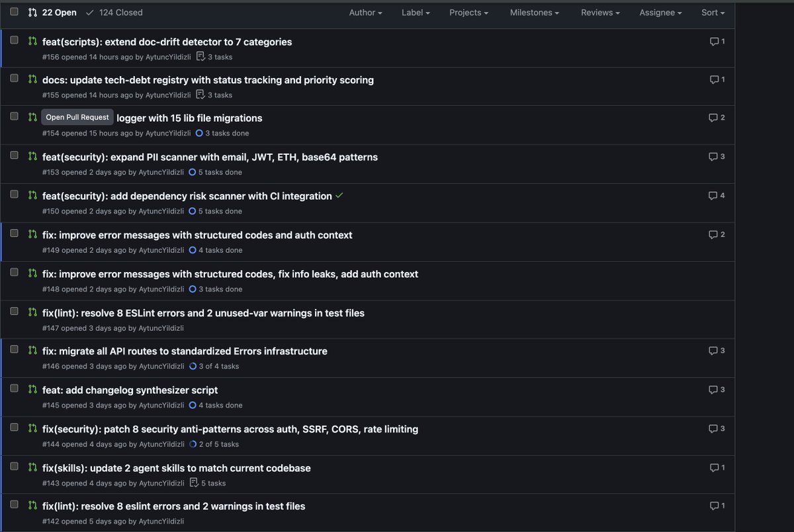Viewport: 794px width, 532px height.
Task: Select all pull requests checkbox in header
Action: pos(14,11)
